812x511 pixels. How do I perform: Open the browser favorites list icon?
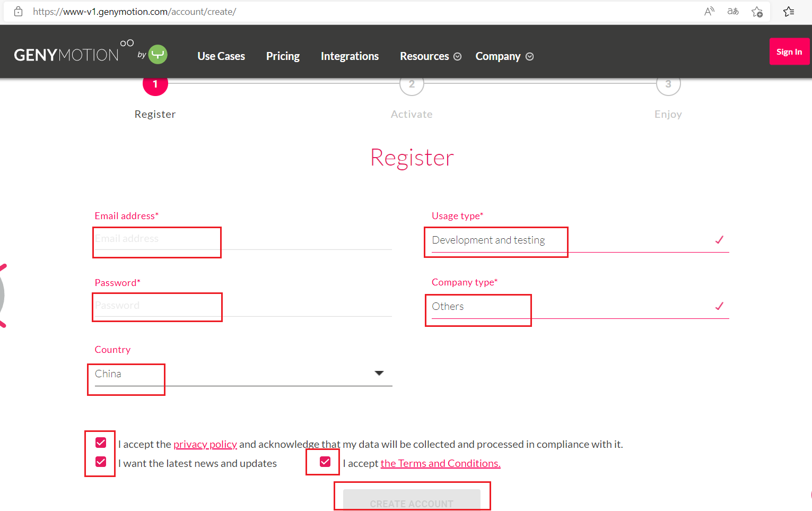789,11
